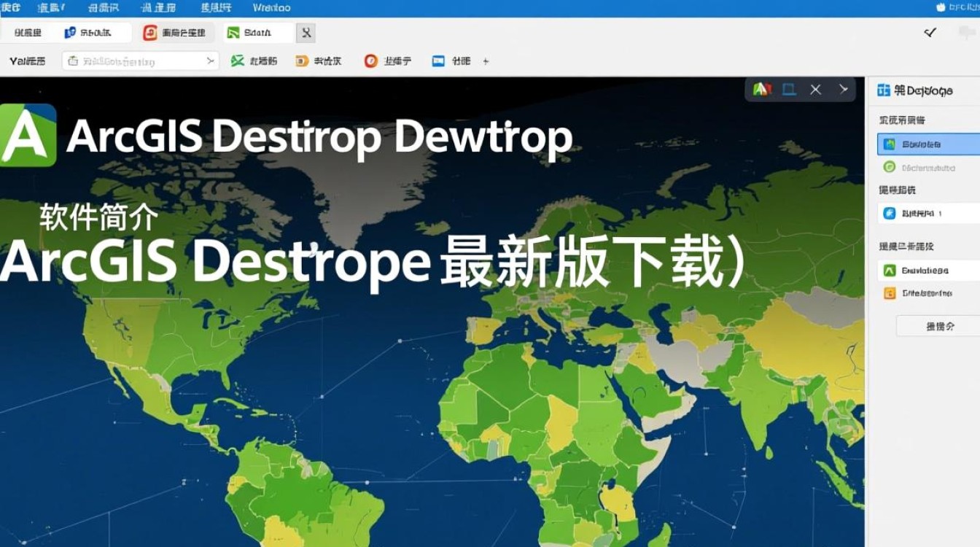Expand the map panel using the right chevron
Viewport: 980px width, 547px height.
[843, 88]
